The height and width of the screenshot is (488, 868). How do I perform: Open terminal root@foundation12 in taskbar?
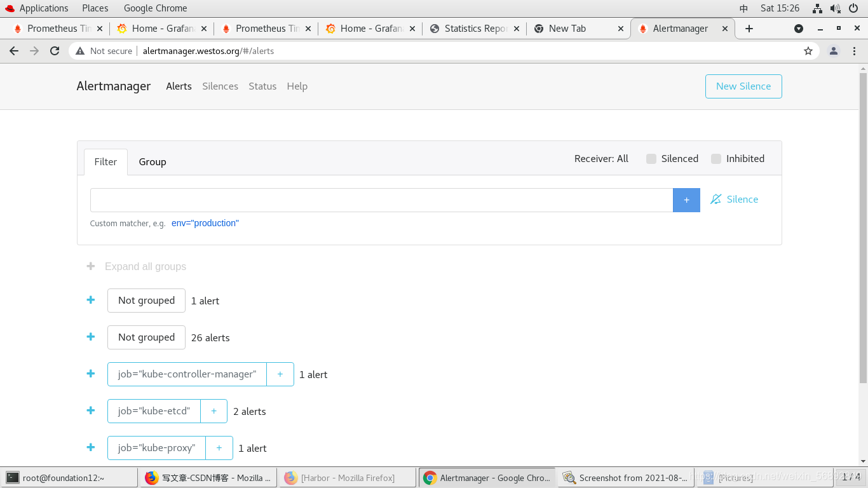(x=69, y=478)
